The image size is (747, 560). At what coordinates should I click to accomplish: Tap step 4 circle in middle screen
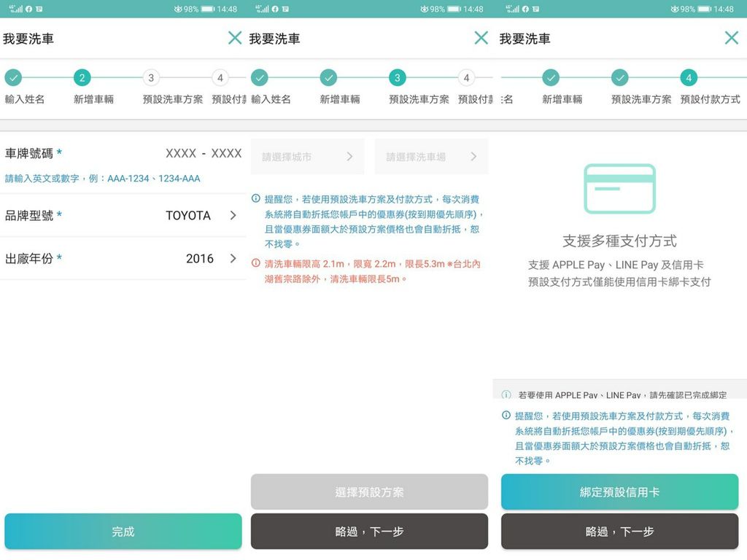pyautogui.click(x=466, y=77)
